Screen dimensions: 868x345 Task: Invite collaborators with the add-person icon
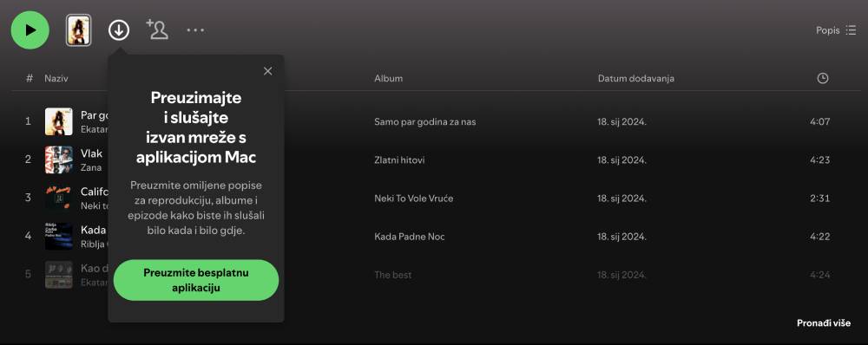157,29
